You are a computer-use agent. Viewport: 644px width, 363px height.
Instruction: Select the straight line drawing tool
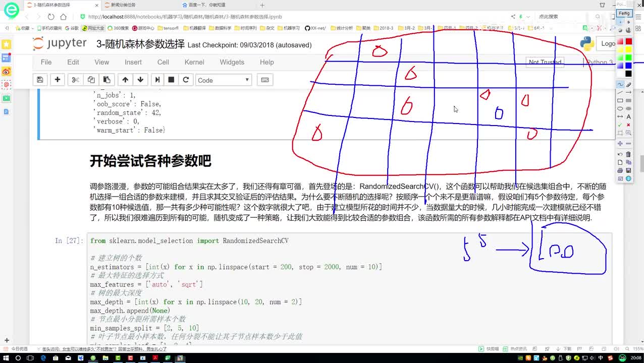tap(620, 92)
